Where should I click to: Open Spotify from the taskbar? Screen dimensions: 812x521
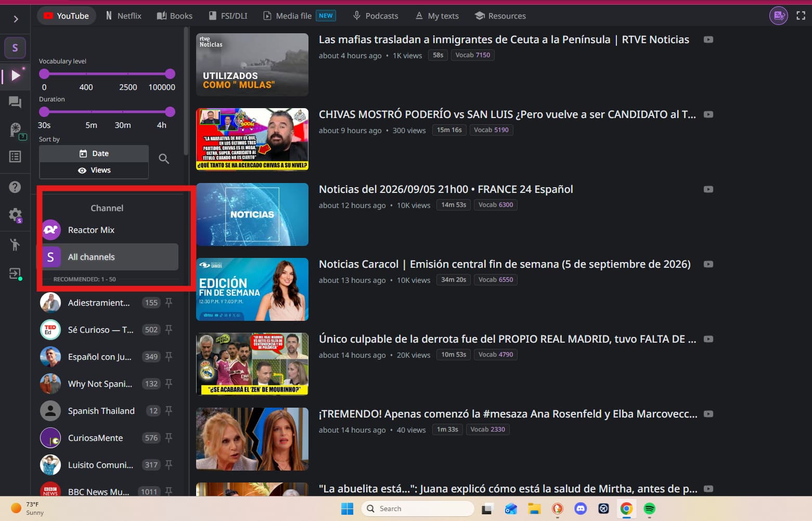(x=649, y=509)
